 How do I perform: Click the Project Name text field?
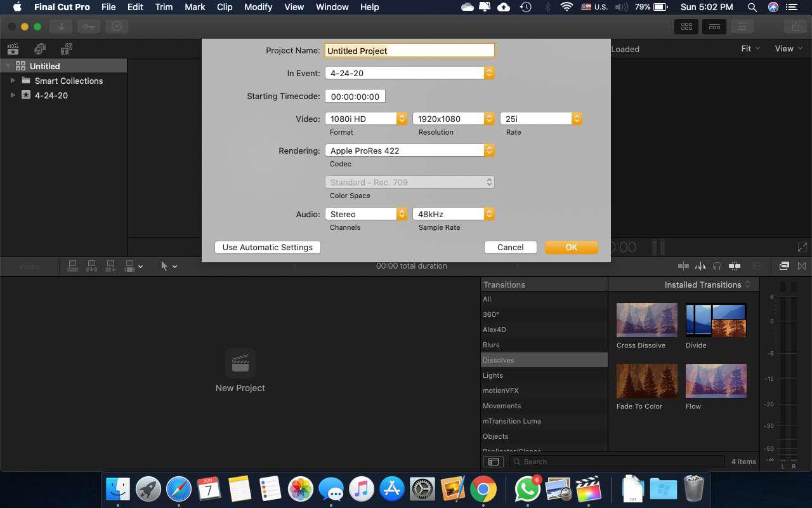410,51
